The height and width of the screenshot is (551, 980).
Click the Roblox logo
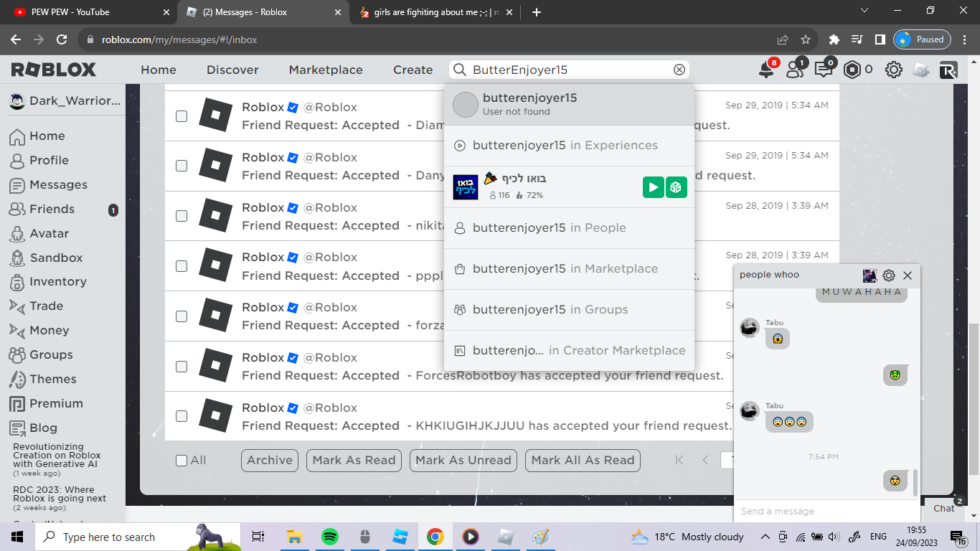tap(54, 70)
